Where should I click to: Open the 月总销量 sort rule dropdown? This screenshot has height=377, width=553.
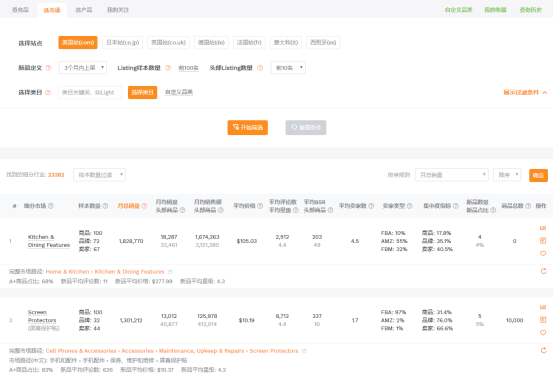coord(451,175)
